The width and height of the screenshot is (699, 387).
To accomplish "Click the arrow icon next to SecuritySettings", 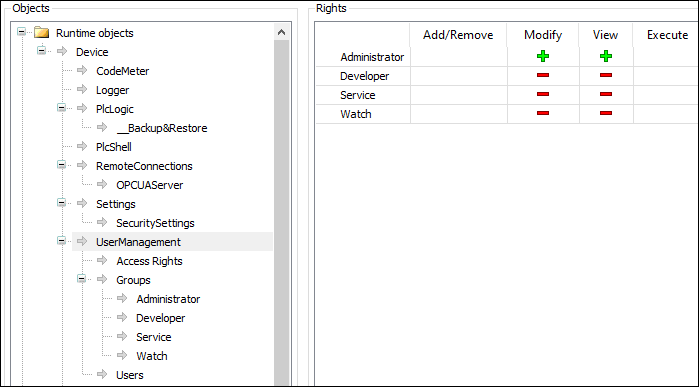I will tap(102, 222).
